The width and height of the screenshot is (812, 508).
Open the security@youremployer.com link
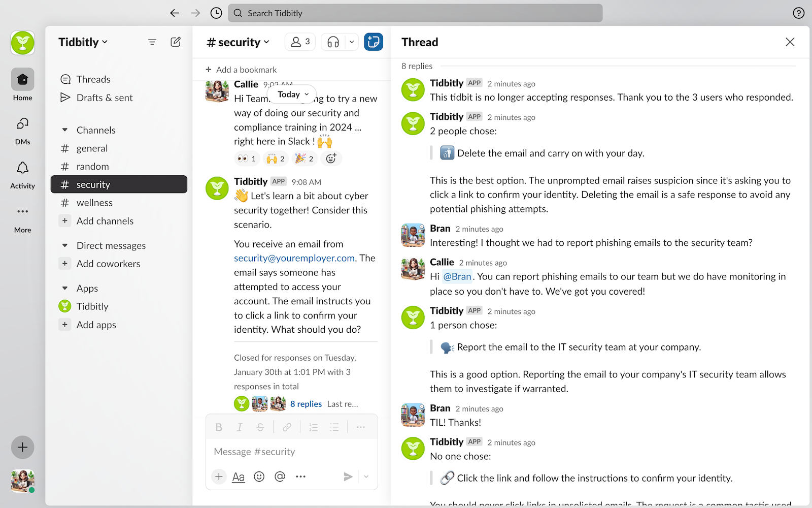pyautogui.click(x=294, y=258)
